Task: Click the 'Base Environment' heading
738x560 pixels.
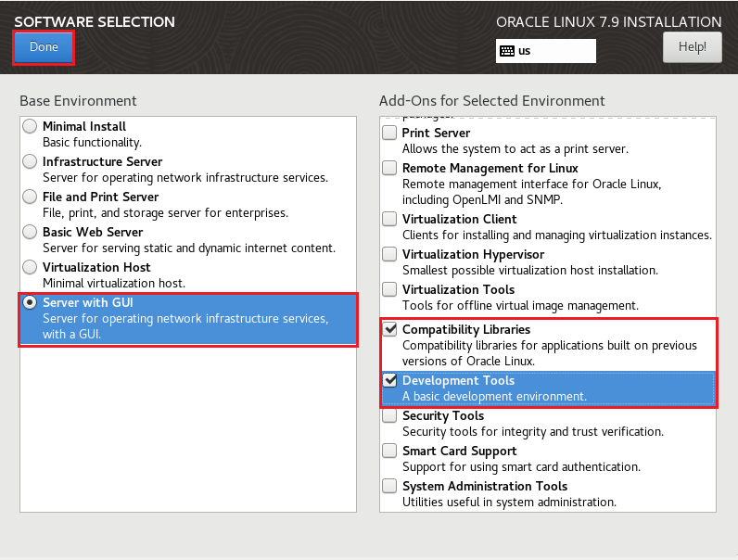Action: click(x=78, y=101)
